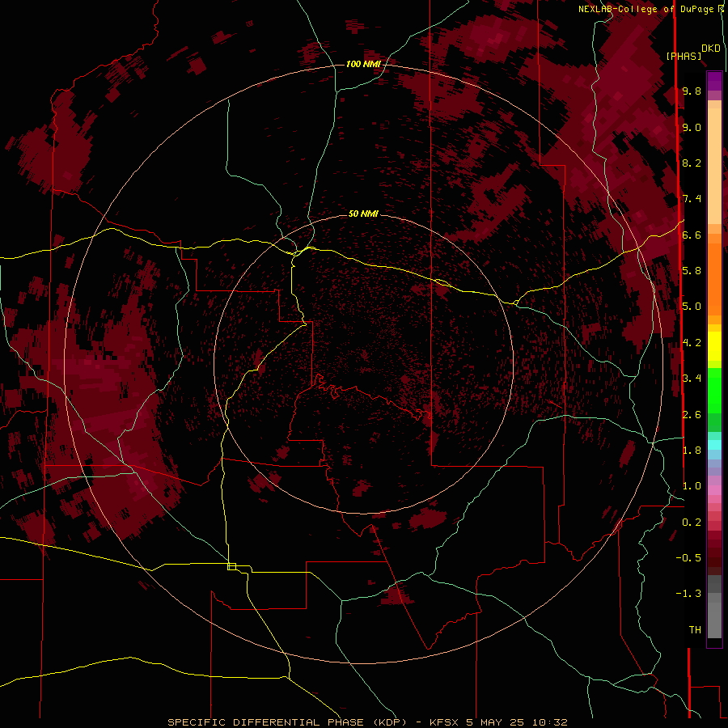Click the DKD unit label above the scale
Screen dimensions: 728x728
tap(711, 49)
